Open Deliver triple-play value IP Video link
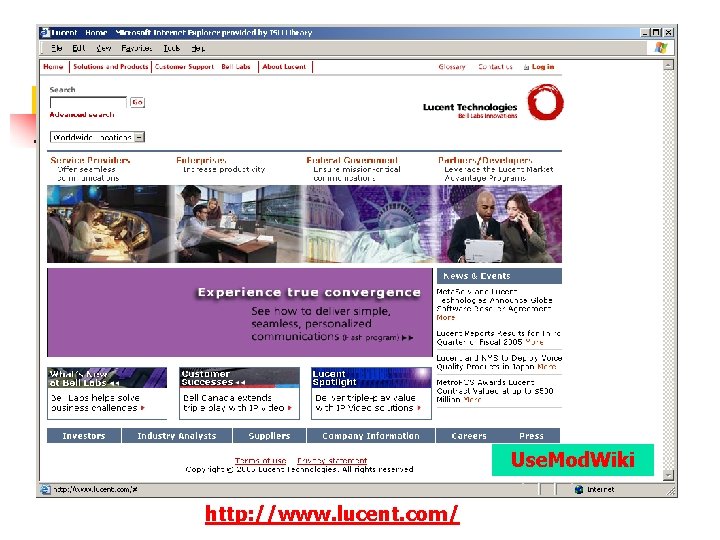The height and width of the screenshot is (540, 720). pyautogui.click(x=368, y=403)
